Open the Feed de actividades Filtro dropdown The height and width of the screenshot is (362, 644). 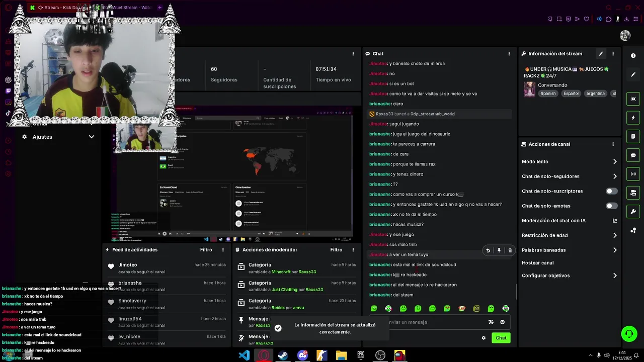(x=206, y=250)
